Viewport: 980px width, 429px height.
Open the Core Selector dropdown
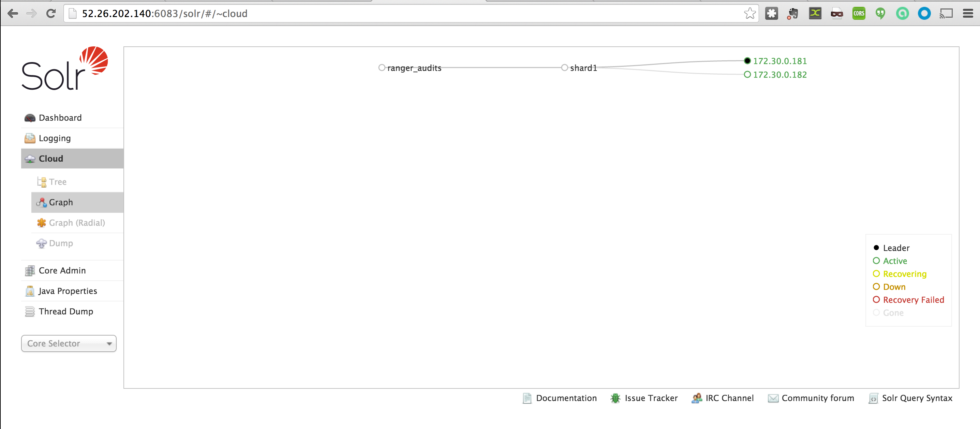click(x=69, y=343)
